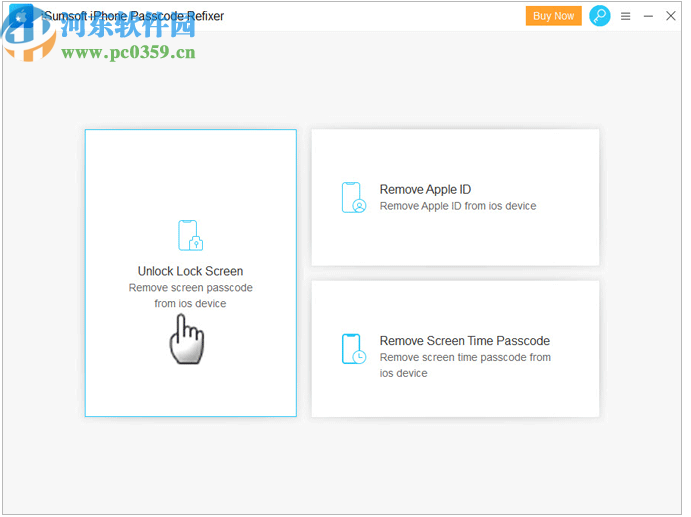Close the iSumsoft window
This screenshot has width=691, height=517.
(670, 16)
